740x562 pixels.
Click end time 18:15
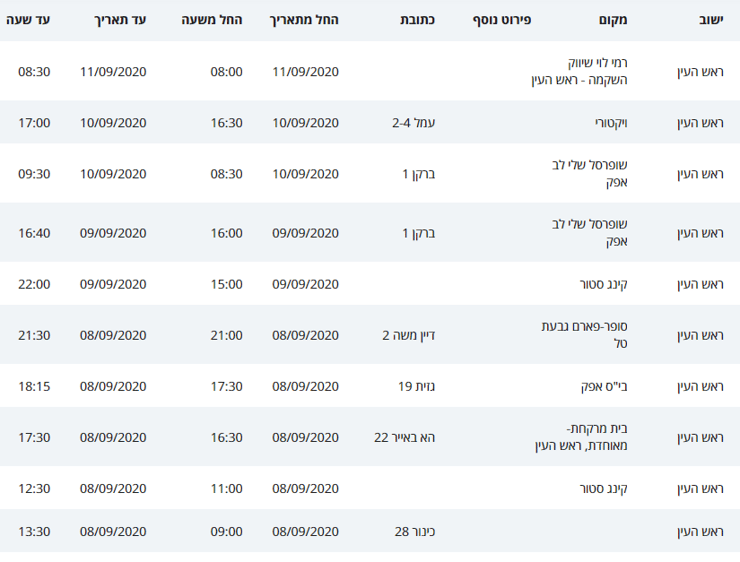click(x=34, y=386)
